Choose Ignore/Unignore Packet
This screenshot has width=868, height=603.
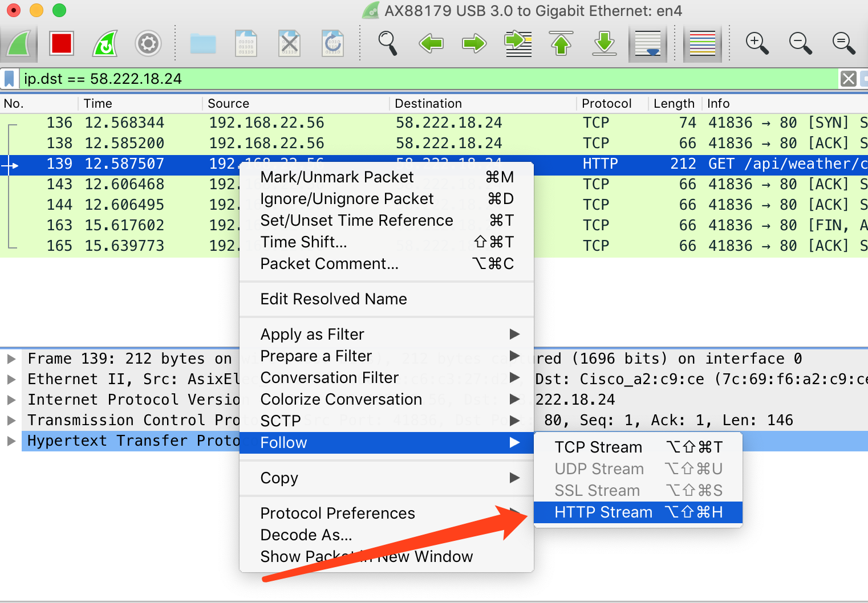click(387, 198)
